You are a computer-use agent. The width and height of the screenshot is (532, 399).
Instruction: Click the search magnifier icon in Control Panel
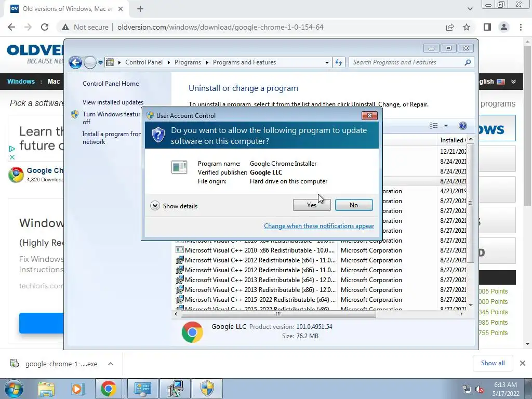click(x=468, y=62)
